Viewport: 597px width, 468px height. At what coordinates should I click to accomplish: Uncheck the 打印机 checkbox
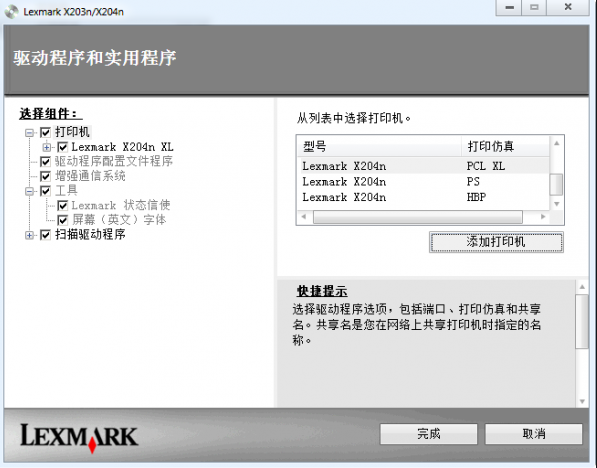[45, 133]
